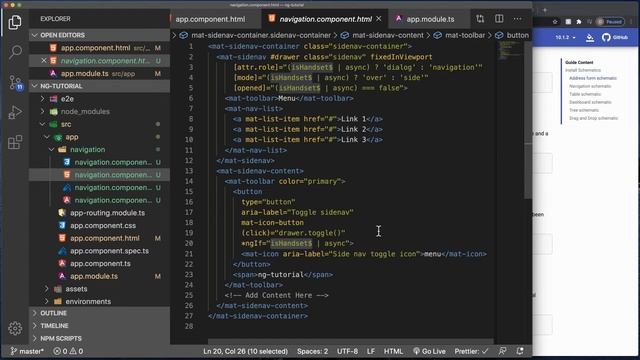Open app.component.ts in the file tree
This screenshot has height=360, width=640.
click(x=100, y=263)
